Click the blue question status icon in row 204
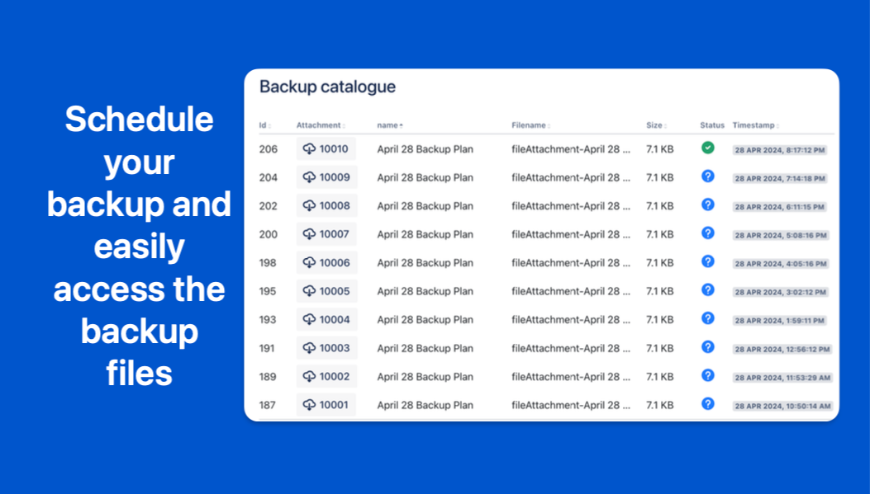 coord(707,176)
